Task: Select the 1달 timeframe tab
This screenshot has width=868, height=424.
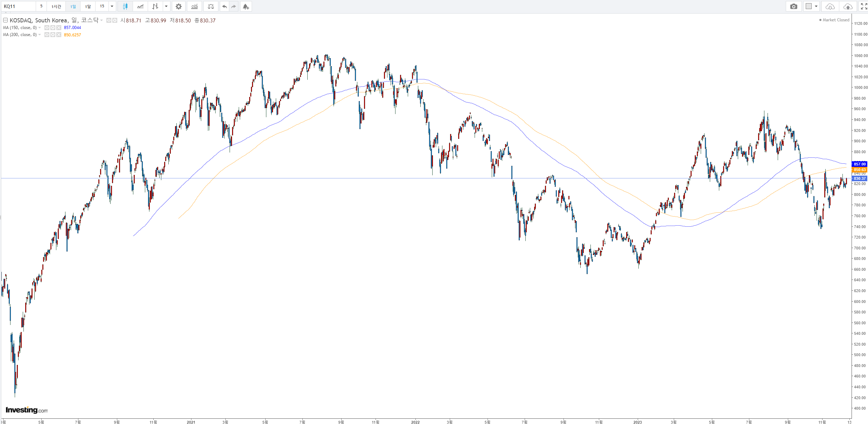Action: pyautogui.click(x=88, y=6)
